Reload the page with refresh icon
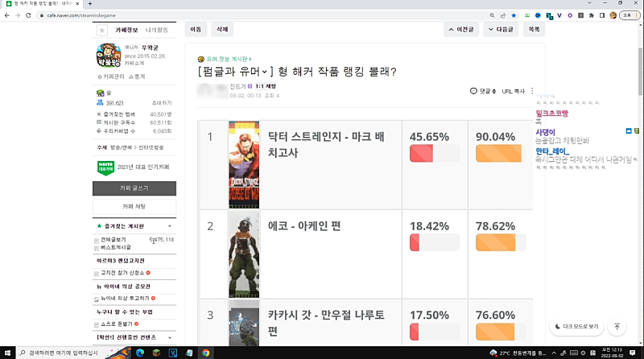This screenshot has width=644, height=359. click(x=28, y=15)
